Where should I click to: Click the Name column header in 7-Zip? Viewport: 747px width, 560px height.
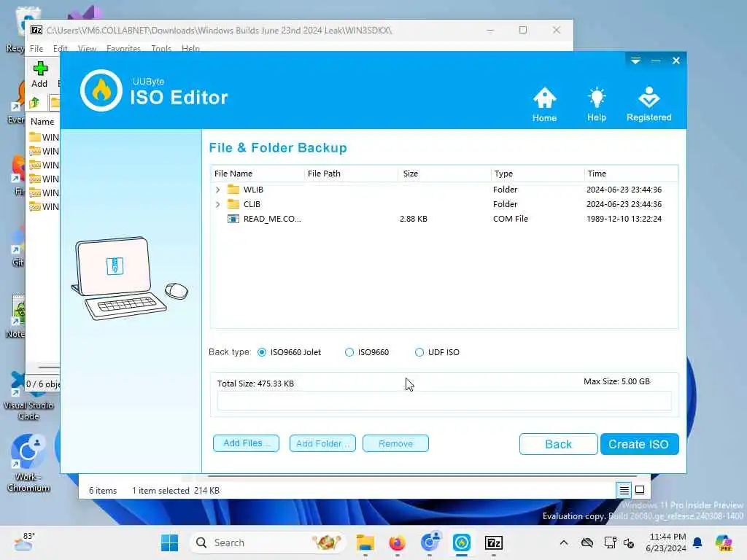click(42, 122)
